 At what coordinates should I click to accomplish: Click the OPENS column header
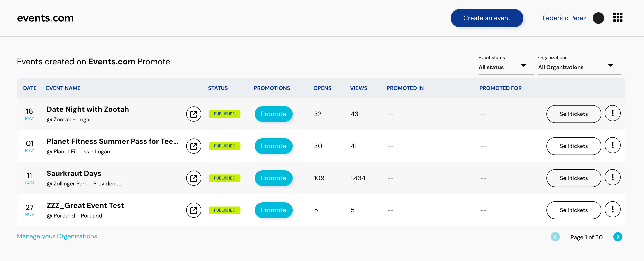(x=322, y=88)
